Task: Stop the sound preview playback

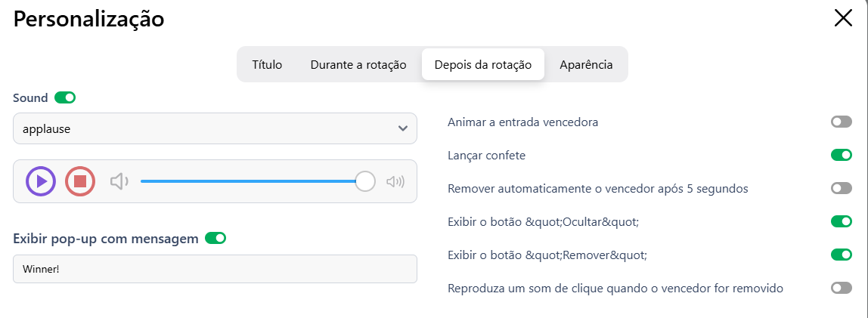Action: click(80, 181)
